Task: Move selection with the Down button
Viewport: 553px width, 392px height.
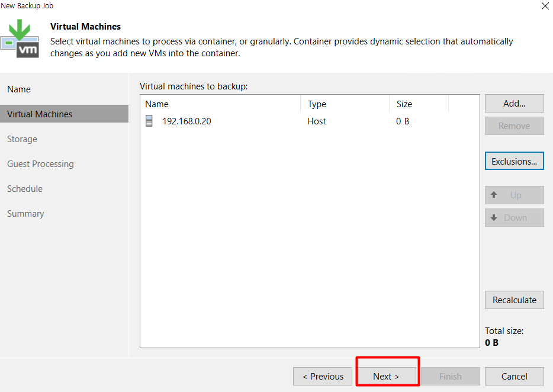Action: coord(514,218)
